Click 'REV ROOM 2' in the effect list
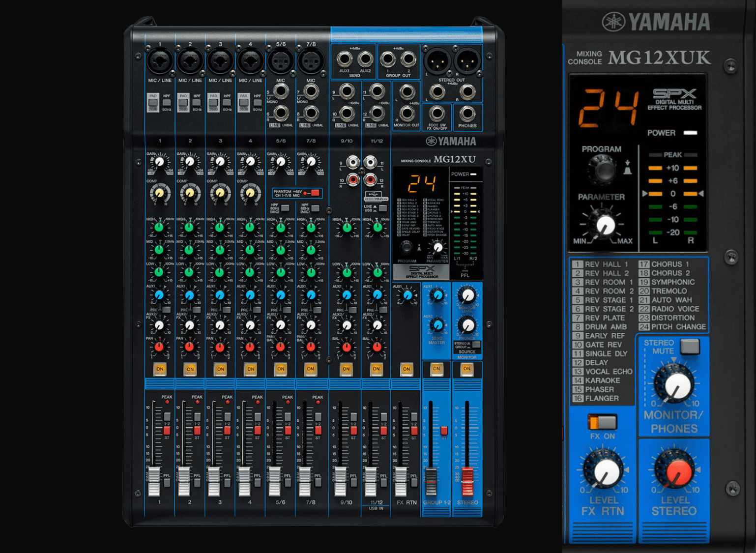This screenshot has height=553, width=756. tap(609, 291)
